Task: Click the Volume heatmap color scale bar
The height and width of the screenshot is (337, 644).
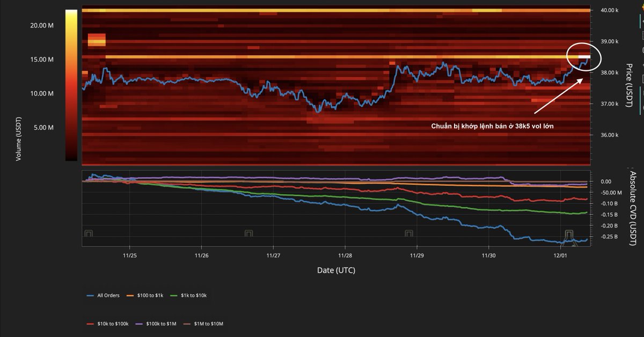Action: coord(71,85)
